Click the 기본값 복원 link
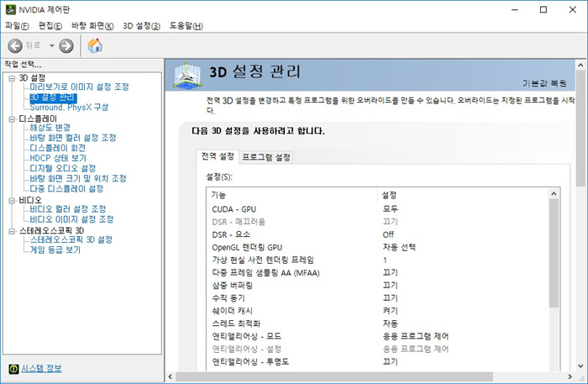This screenshot has width=588, height=384. click(x=544, y=83)
